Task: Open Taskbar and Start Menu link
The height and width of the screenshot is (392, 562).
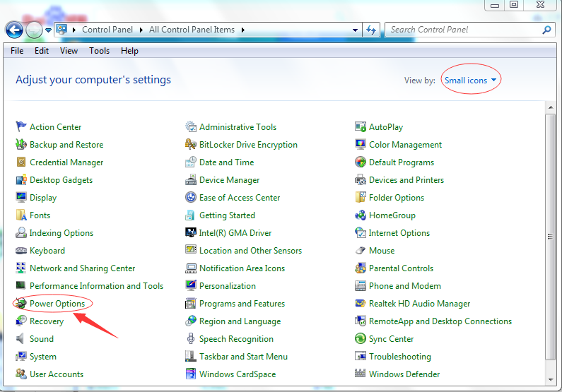Action: pyautogui.click(x=243, y=357)
